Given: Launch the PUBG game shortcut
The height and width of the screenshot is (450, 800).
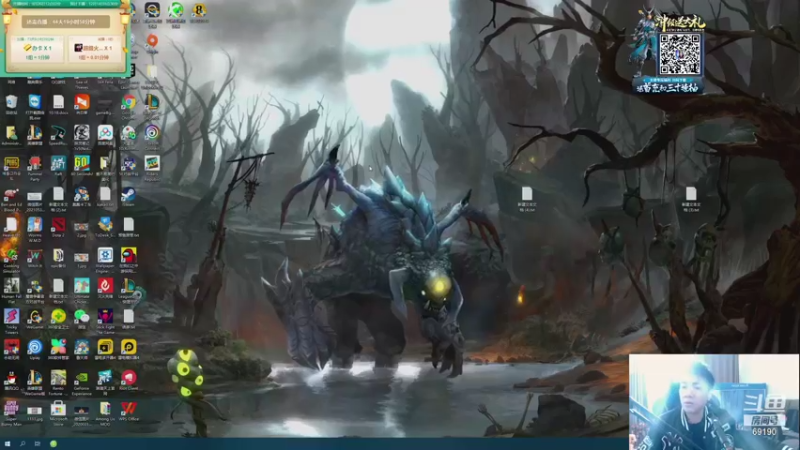Looking at the screenshot, I should click(x=11, y=163).
